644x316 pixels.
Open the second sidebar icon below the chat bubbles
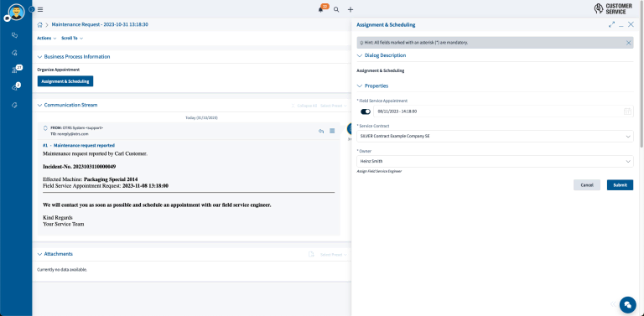[15, 53]
